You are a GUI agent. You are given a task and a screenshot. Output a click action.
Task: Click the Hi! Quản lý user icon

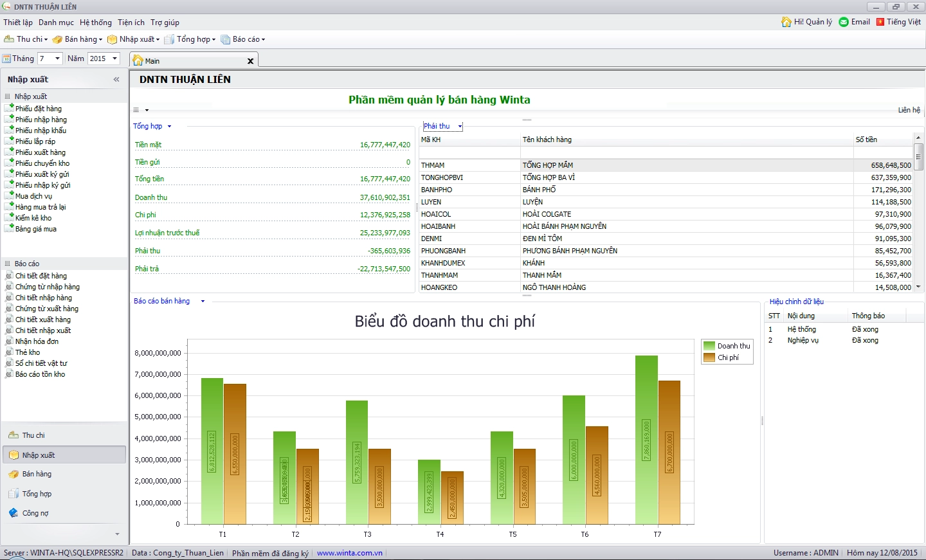click(x=786, y=22)
